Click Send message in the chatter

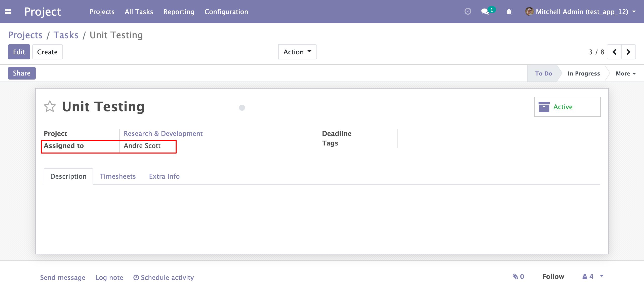pos(63,278)
